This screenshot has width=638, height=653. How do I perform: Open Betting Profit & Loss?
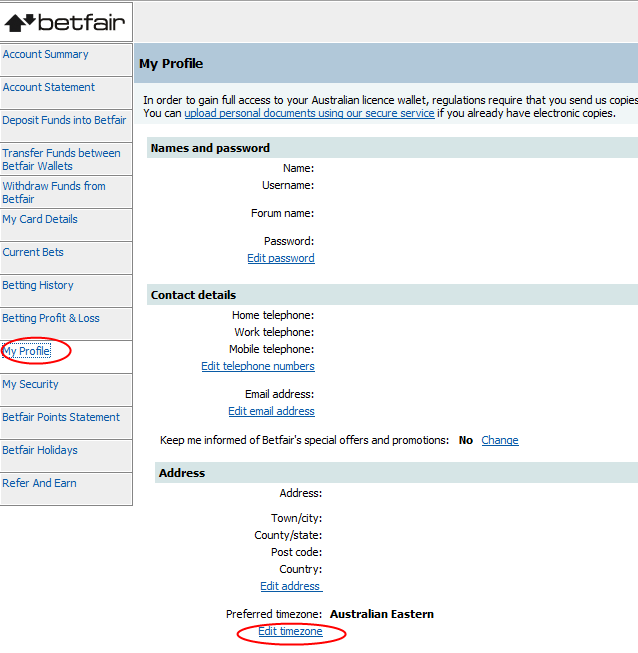[51, 318]
